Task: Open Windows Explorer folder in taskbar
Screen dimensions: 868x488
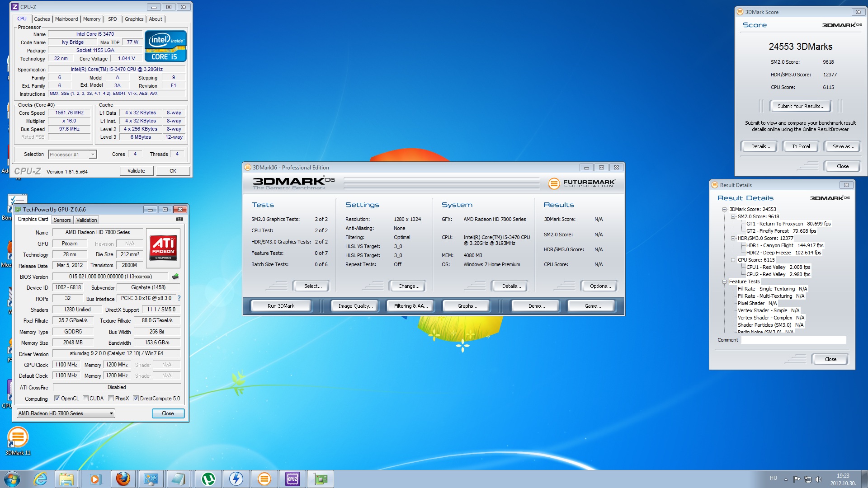Action: click(66, 479)
